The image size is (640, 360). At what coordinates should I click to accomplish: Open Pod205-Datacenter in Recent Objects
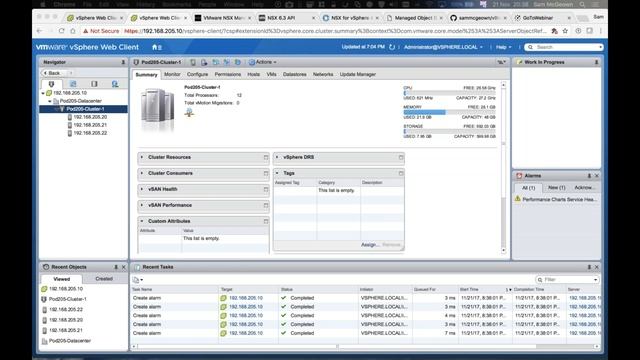click(70, 341)
